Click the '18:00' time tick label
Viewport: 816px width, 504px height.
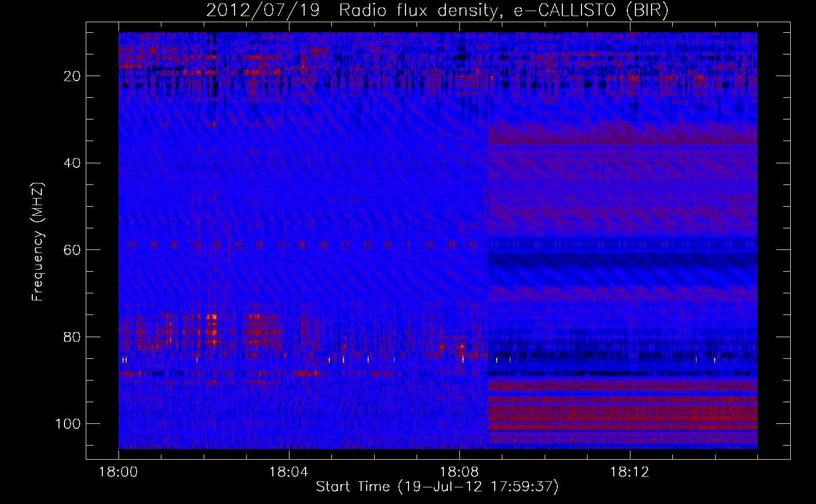point(119,472)
